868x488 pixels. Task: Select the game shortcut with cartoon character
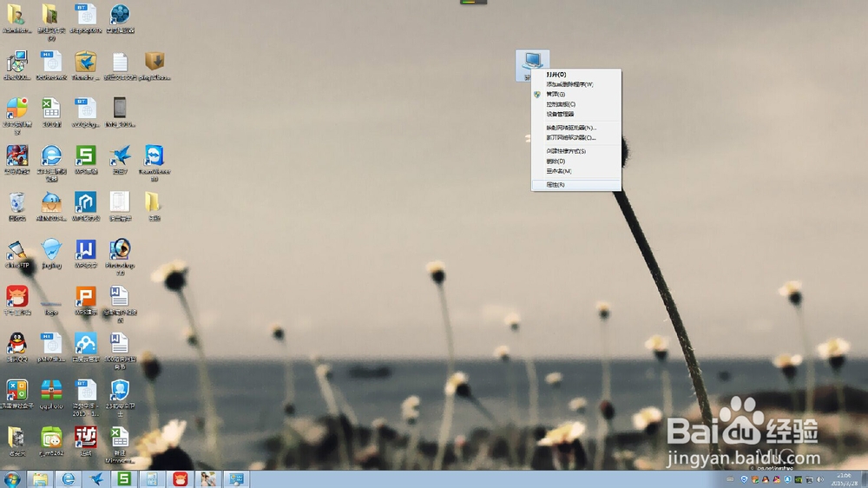click(16, 159)
